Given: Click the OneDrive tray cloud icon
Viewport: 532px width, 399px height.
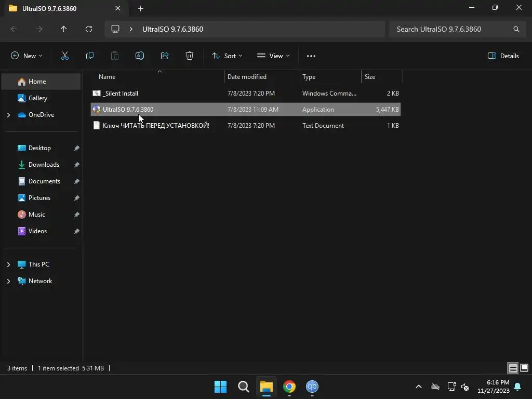Looking at the screenshot, I should 435,387.
